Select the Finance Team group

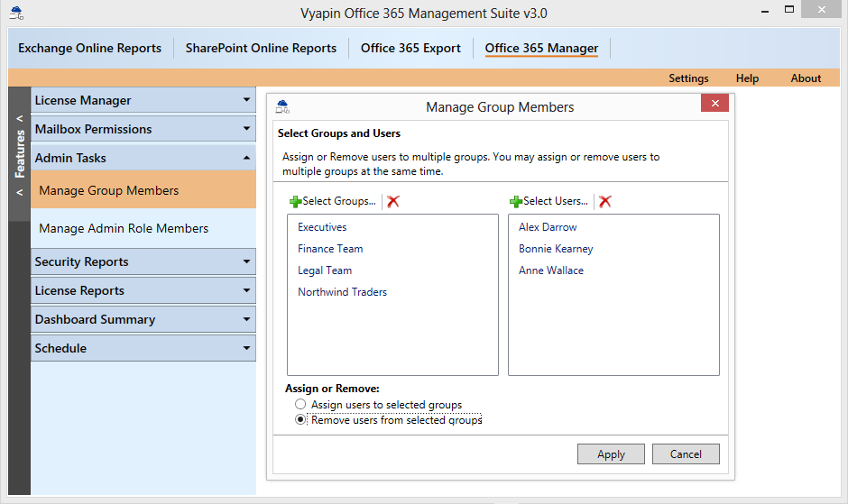pyautogui.click(x=330, y=249)
